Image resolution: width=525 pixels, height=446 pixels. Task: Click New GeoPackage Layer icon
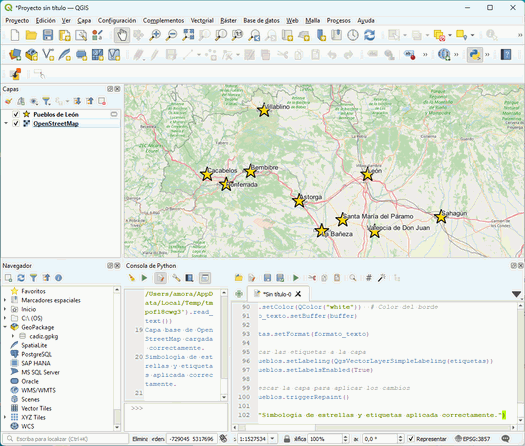[31, 55]
